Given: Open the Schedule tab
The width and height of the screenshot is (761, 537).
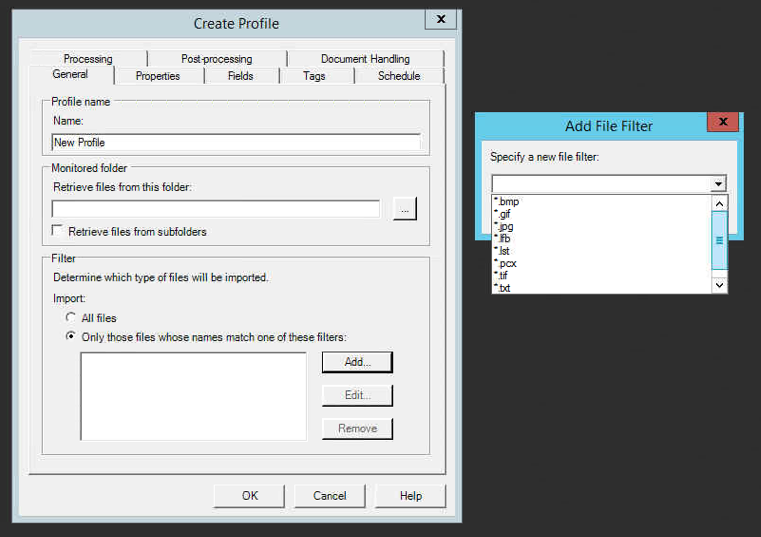Looking at the screenshot, I should click(x=399, y=76).
